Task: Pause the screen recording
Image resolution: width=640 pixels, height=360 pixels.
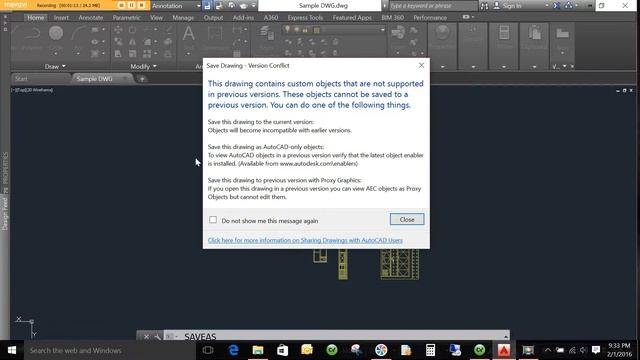Action: click(131, 5)
